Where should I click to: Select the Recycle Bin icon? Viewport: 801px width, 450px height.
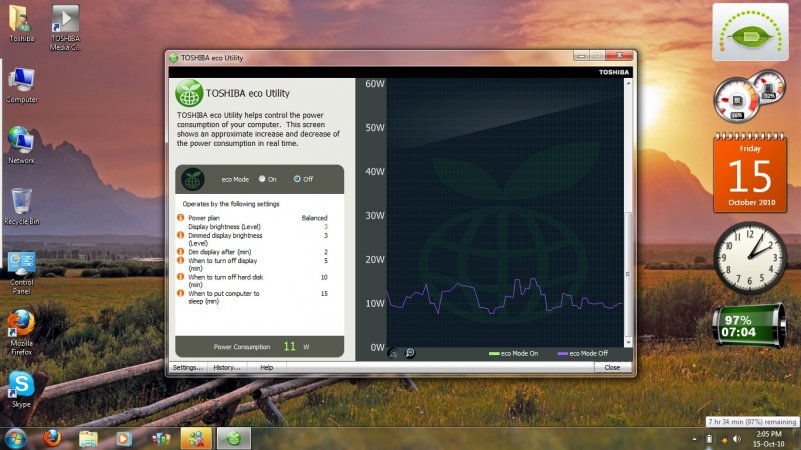point(21,207)
